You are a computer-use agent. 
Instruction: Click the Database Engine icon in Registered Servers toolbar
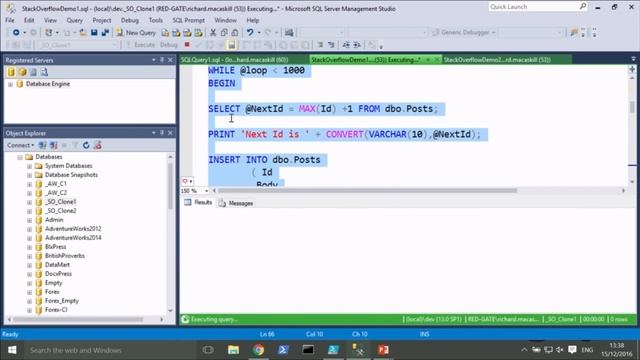click(11, 72)
